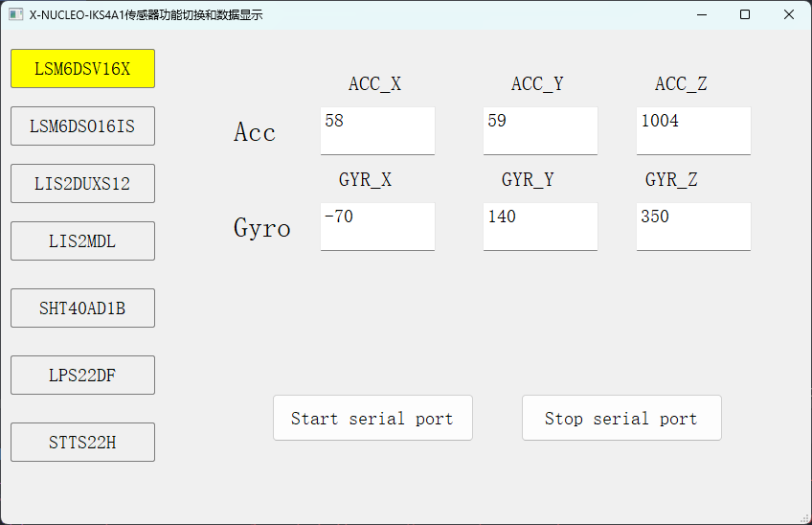Screen dimensions: 812x525
Task: Select the LSM6DSV16X sensor button
Action: (x=83, y=68)
